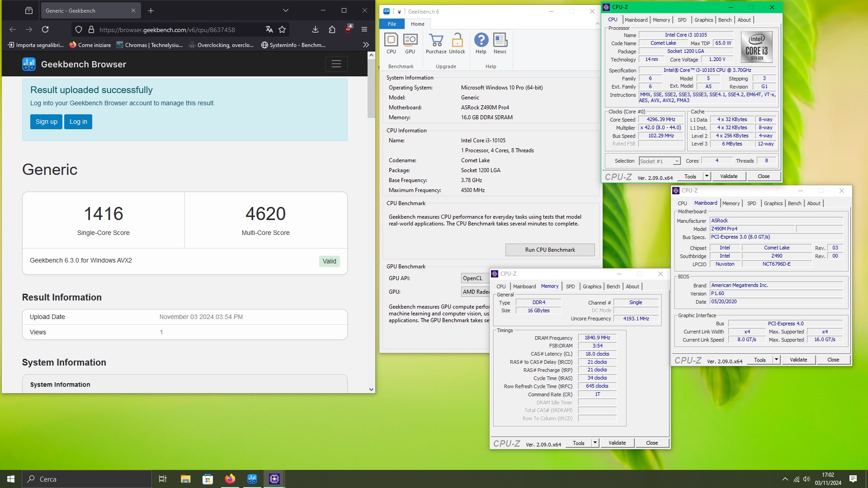Click the uBlock extension icon

click(348, 29)
